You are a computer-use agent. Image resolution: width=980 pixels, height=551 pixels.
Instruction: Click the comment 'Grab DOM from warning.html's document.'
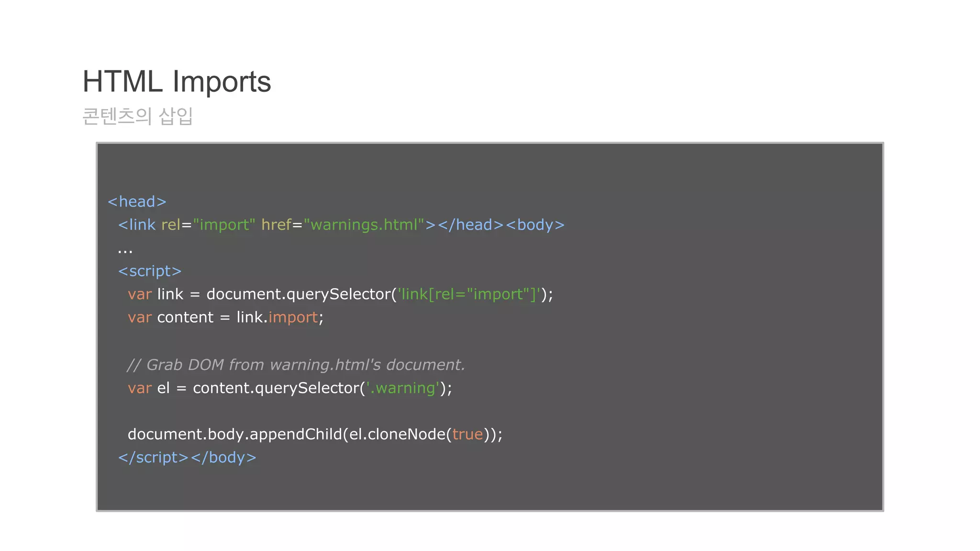pyautogui.click(x=296, y=364)
